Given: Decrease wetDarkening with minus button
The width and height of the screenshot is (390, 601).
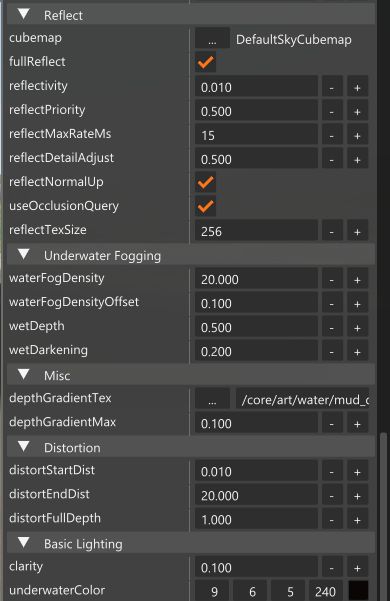Looking at the screenshot, I should (332, 351).
